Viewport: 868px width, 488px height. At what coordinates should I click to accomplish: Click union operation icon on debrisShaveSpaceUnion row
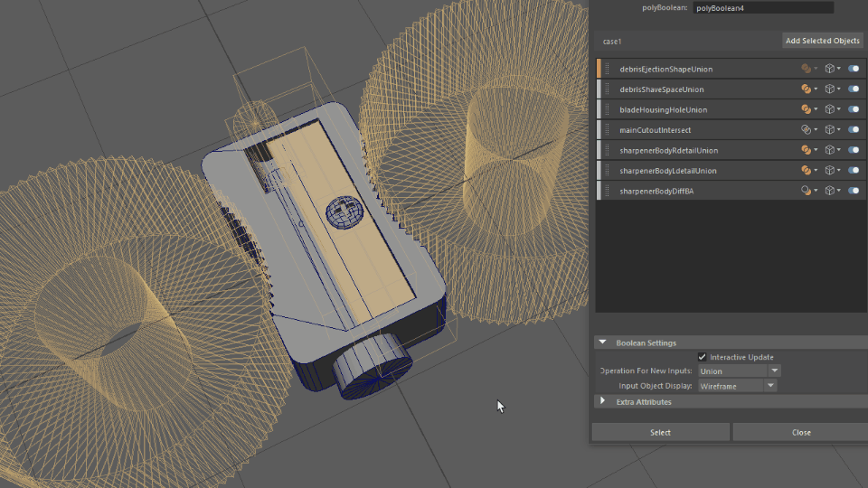click(x=807, y=89)
